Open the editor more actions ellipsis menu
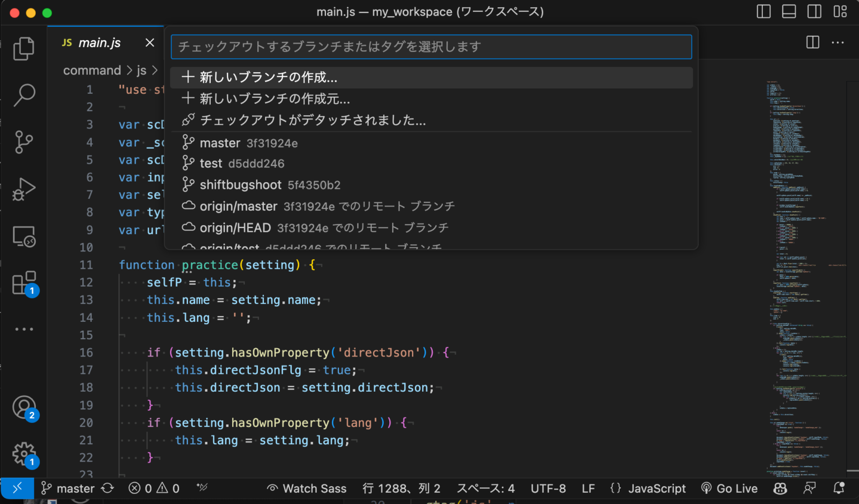 [x=837, y=42]
